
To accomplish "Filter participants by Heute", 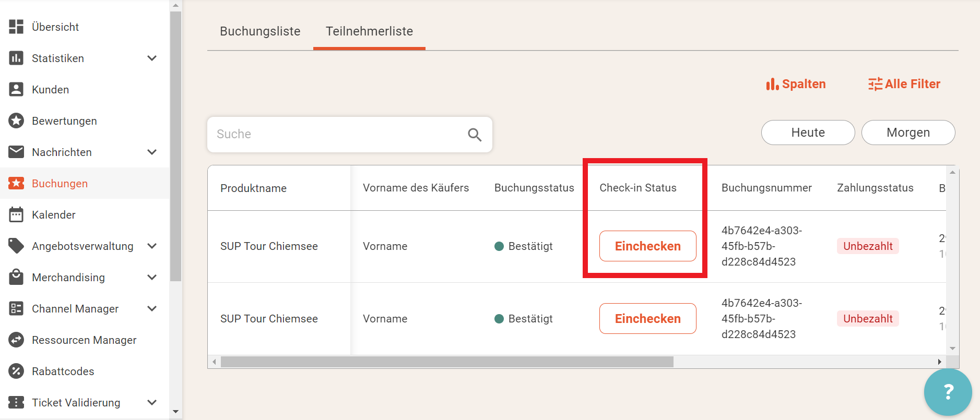I will (808, 133).
